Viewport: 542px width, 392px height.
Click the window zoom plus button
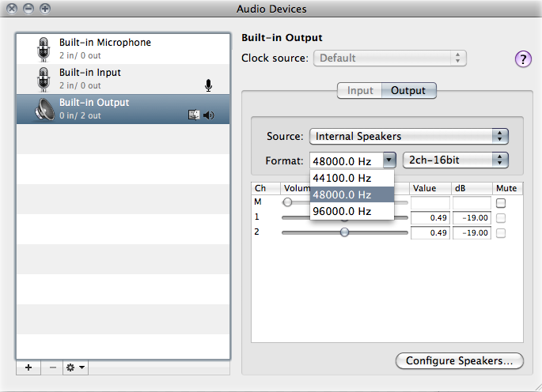[45, 8]
